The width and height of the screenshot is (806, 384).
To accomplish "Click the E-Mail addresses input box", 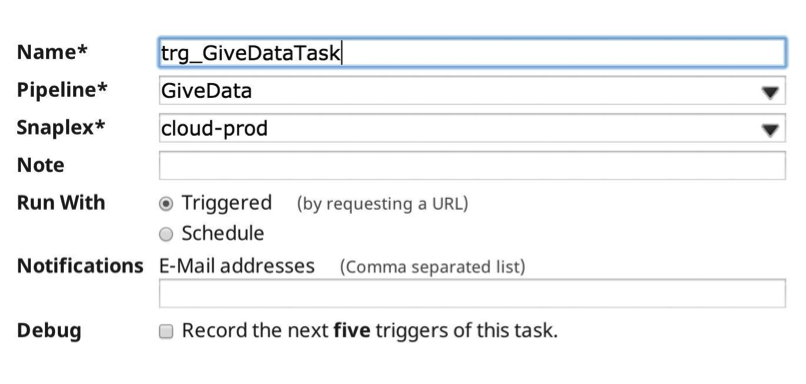I will (x=472, y=293).
